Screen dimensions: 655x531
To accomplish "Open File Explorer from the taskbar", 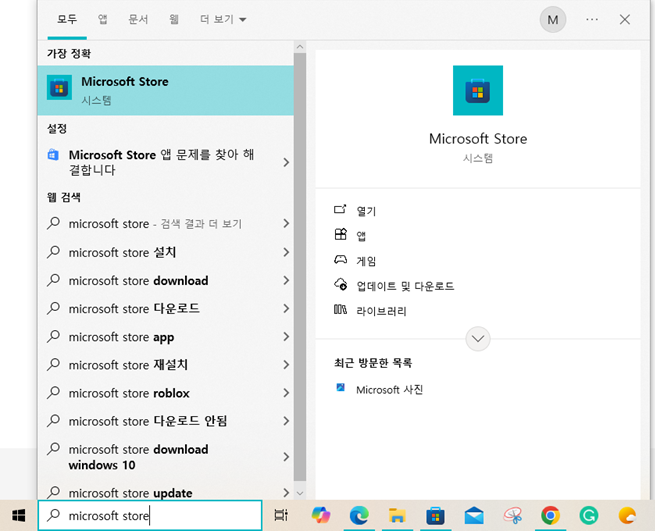I will [x=397, y=516].
